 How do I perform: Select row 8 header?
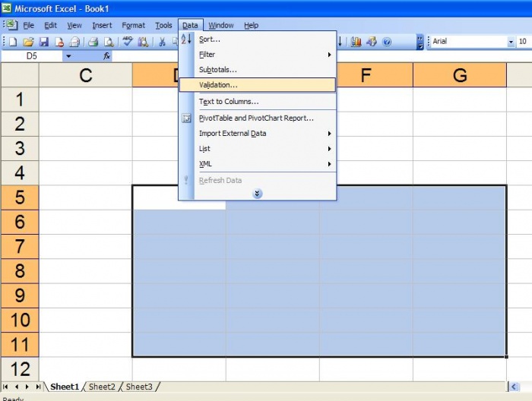[20, 271]
